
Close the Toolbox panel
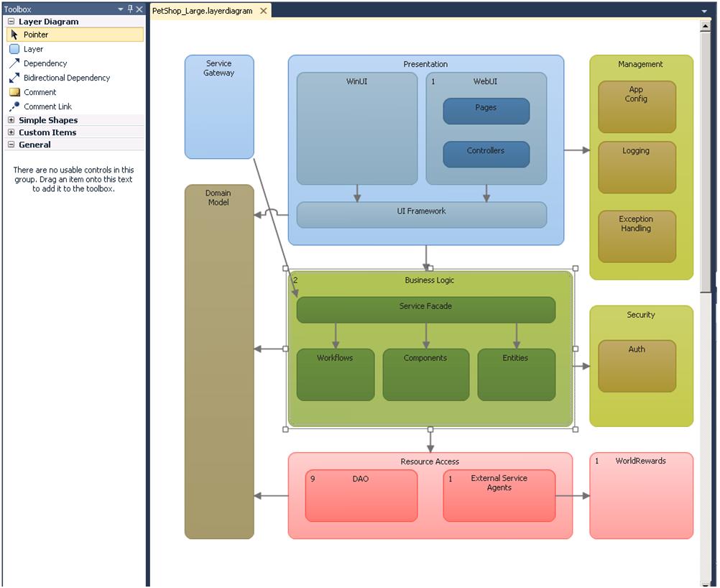coord(139,9)
